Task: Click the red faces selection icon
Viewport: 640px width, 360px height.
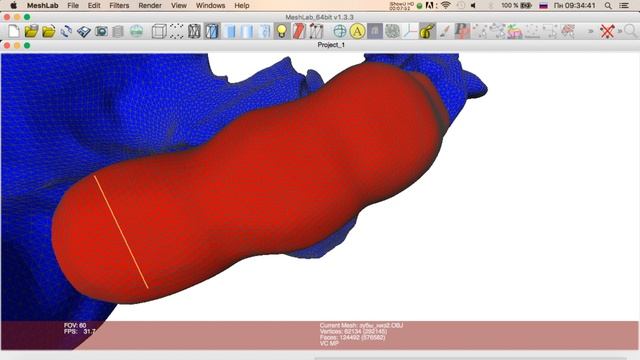Action: tap(568, 31)
